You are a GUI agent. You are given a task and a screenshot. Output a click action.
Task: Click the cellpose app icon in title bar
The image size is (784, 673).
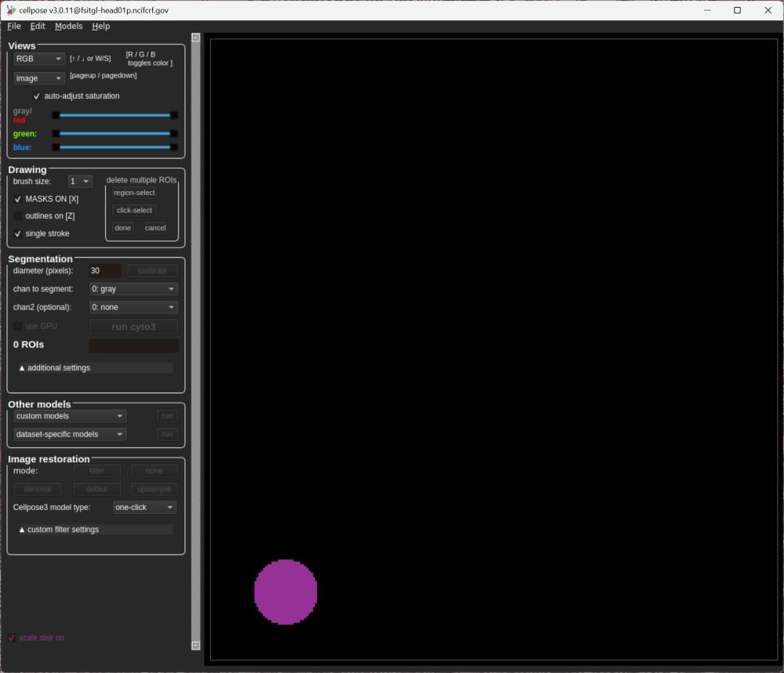pyautogui.click(x=10, y=10)
